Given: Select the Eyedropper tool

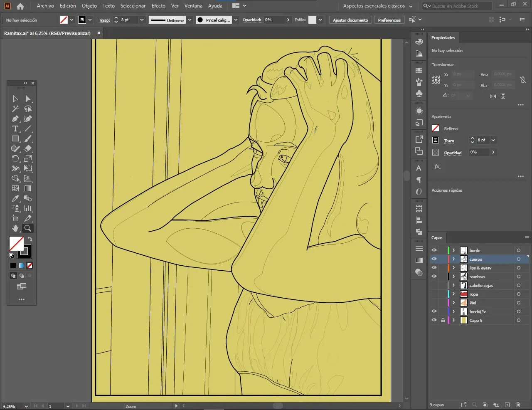Looking at the screenshot, I should 15,198.
